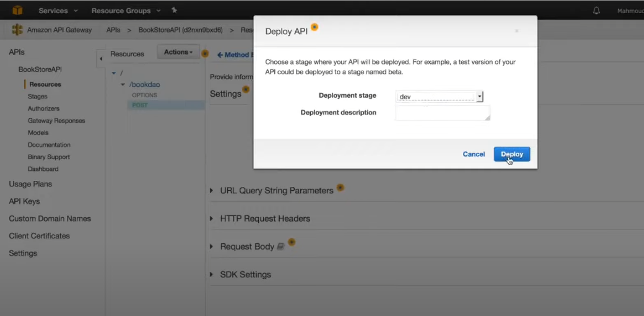The image size is (644, 316).
Task: Open the Deployment stage dropdown
Action: point(439,97)
